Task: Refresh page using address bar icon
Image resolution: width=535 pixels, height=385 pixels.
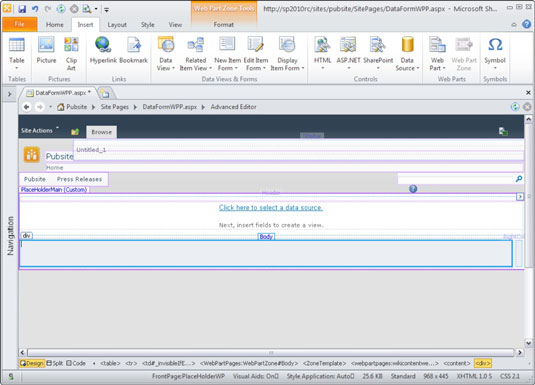Action: coord(515,107)
